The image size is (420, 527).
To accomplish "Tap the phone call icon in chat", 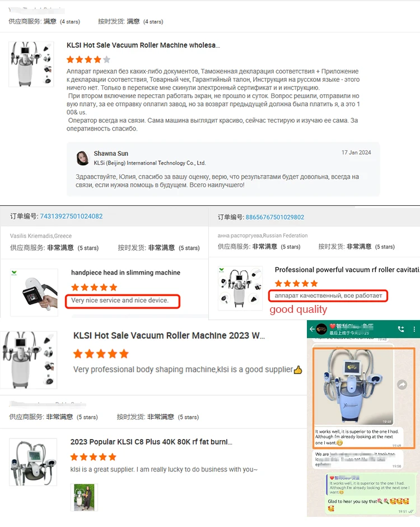I will click(x=401, y=329).
